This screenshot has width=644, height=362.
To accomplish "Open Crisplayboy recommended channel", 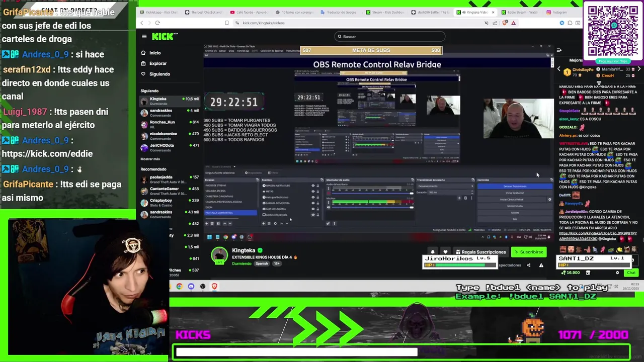I will (170, 203).
